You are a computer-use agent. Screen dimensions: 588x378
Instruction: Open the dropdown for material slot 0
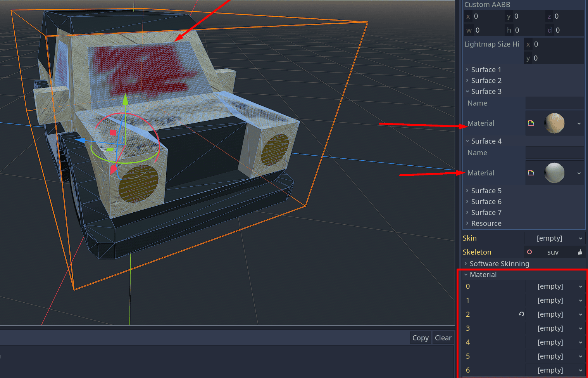555,286
